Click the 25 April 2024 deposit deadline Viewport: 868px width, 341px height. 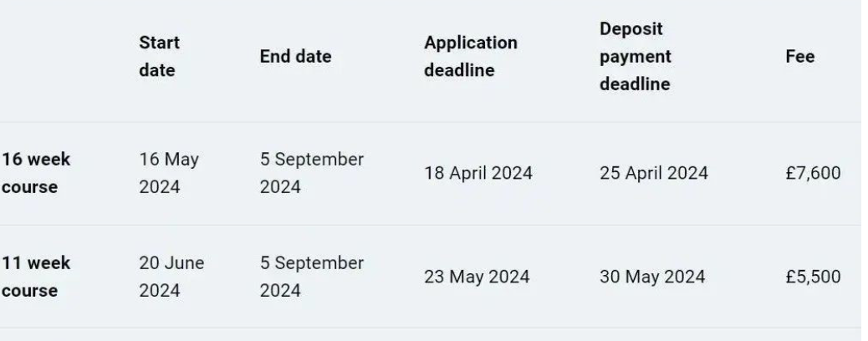tap(654, 174)
